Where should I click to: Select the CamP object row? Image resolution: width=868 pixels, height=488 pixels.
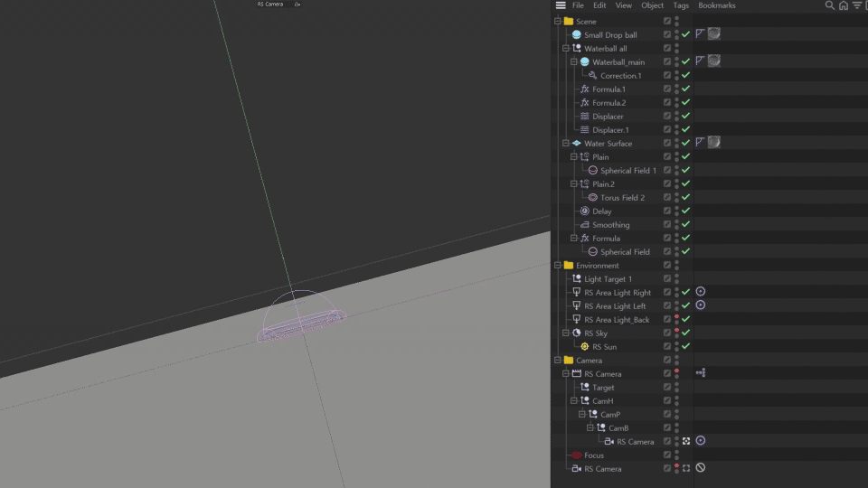tap(610, 415)
